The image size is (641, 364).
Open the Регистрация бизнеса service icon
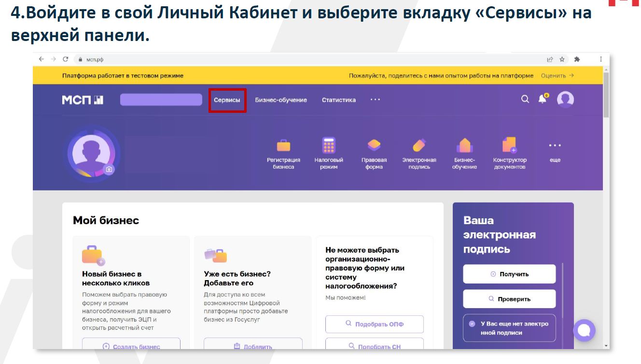[x=283, y=146]
